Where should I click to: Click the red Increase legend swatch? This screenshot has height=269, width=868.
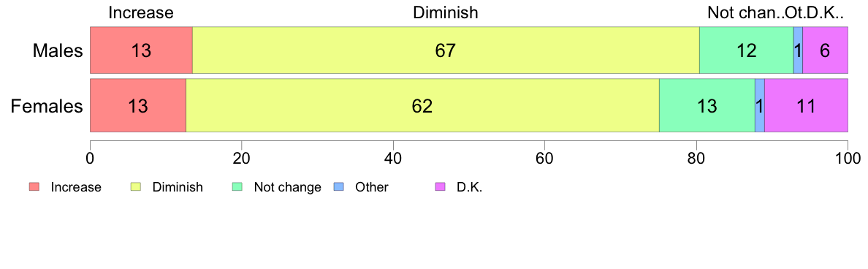[34, 187]
